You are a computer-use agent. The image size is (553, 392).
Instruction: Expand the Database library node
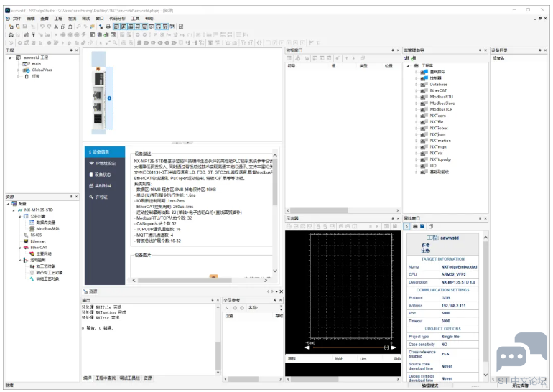[x=416, y=85]
